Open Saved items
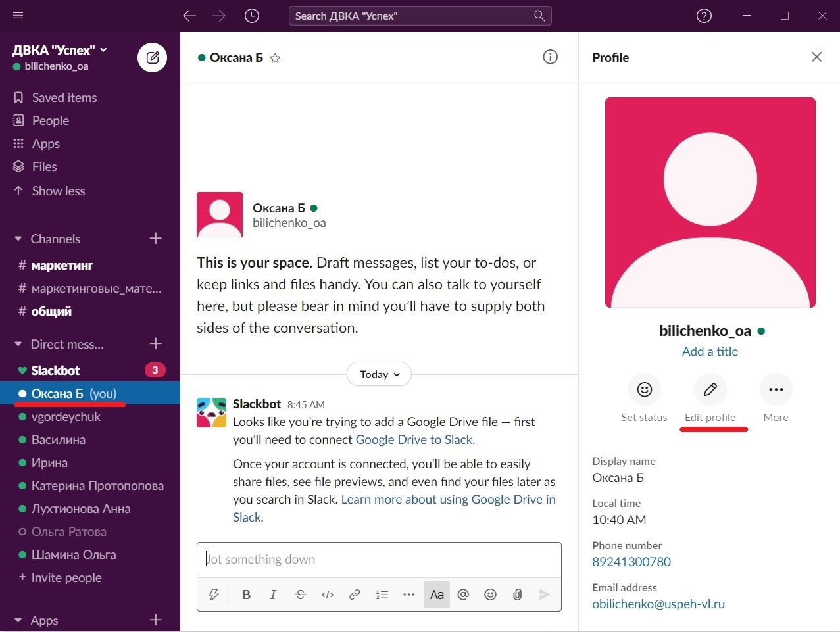Image resolution: width=840 pixels, height=632 pixels. (64, 97)
